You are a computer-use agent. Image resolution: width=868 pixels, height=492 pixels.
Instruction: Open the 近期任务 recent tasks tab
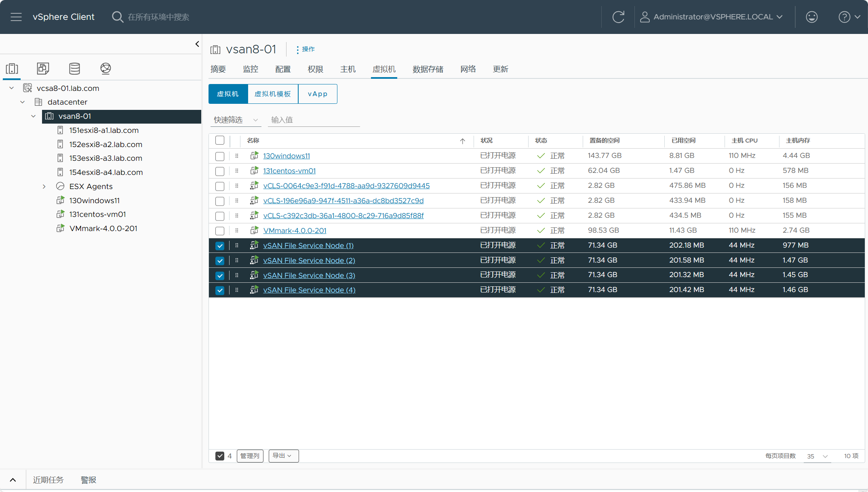pos(48,480)
